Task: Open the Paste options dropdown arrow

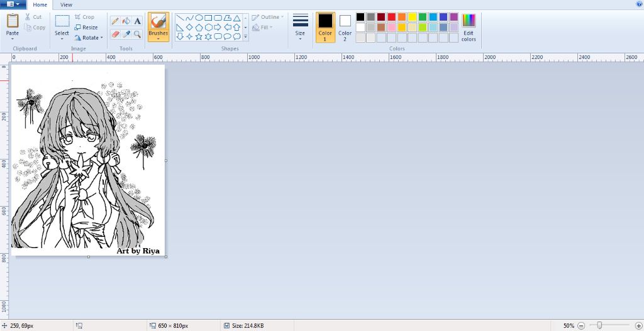Action: [x=13, y=40]
